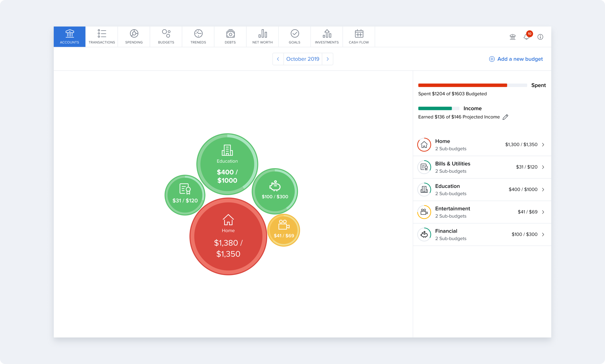The width and height of the screenshot is (605, 364).
Task: Open the Investments tab
Action: 327,36
